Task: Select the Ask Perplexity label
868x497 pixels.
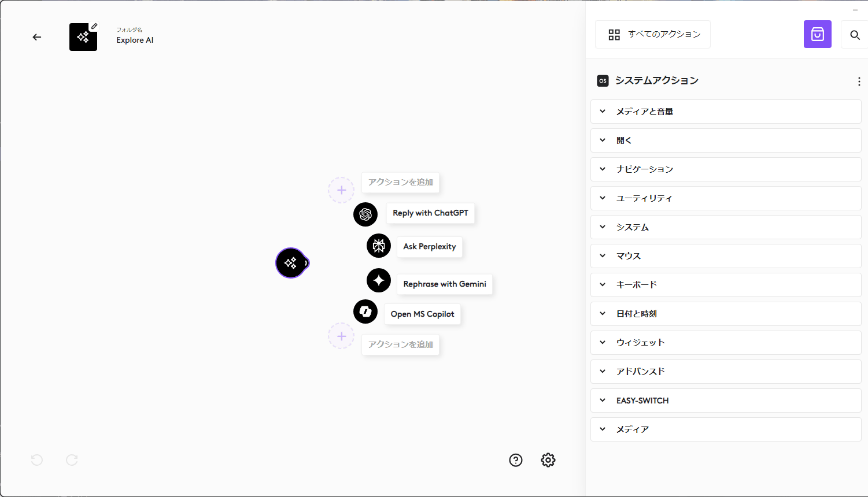Action: [x=430, y=247]
